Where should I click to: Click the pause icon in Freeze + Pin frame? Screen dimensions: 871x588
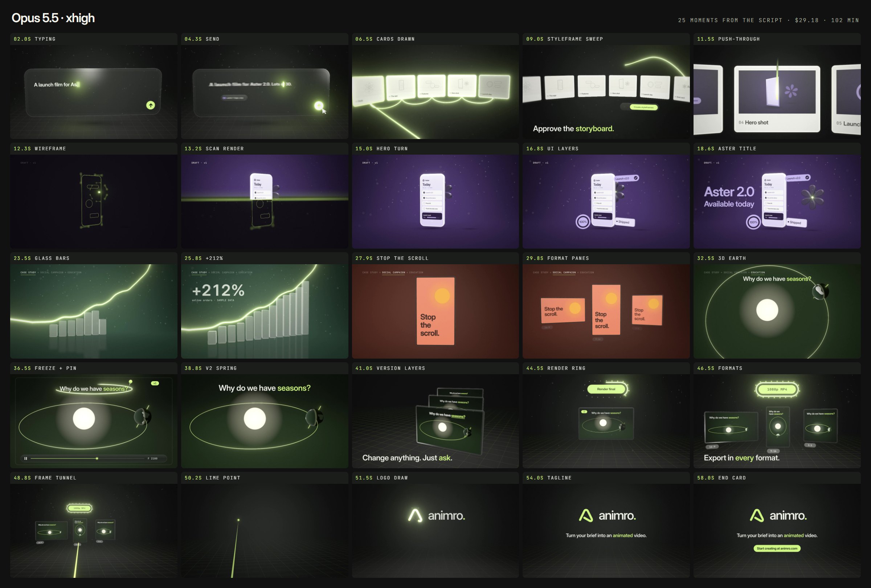25,458
